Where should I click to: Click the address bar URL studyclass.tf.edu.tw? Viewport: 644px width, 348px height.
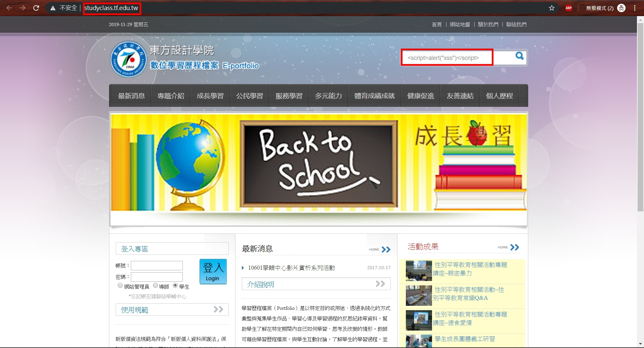pyautogui.click(x=111, y=8)
